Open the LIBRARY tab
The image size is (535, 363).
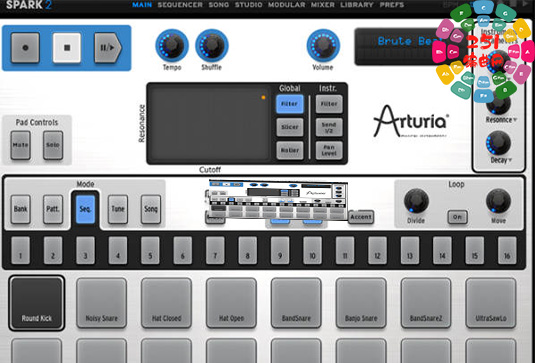pyautogui.click(x=357, y=5)
